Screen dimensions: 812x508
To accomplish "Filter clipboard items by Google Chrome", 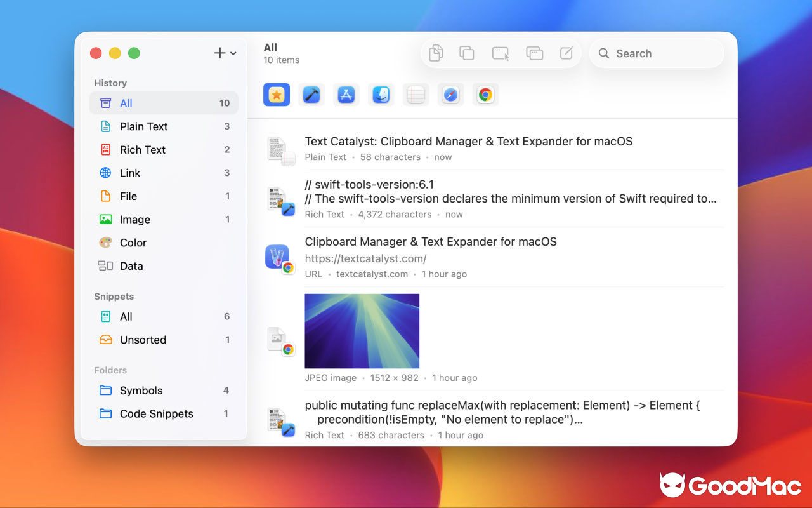I will pos(485,93).
